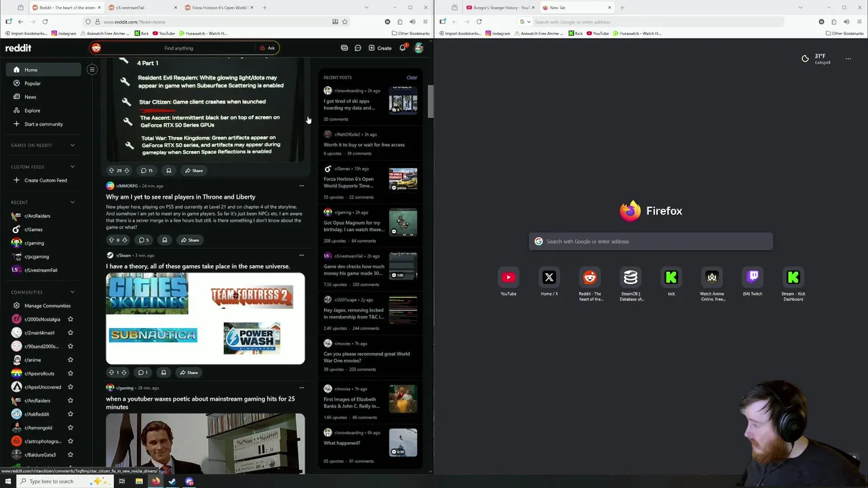
Task: Open Firefox hamburger menu in New Tab window
Action: (859, 22)
